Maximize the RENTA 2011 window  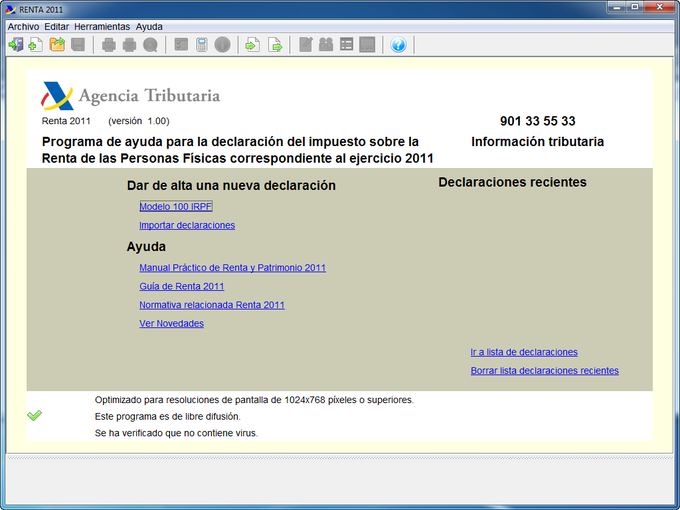pos(634,7)
